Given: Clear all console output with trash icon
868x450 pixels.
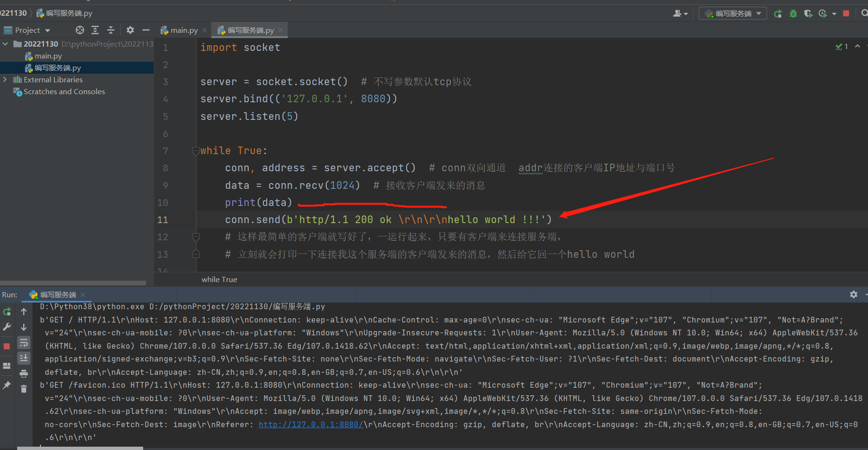Looking at the screenshot, I should tap(24, 389).
